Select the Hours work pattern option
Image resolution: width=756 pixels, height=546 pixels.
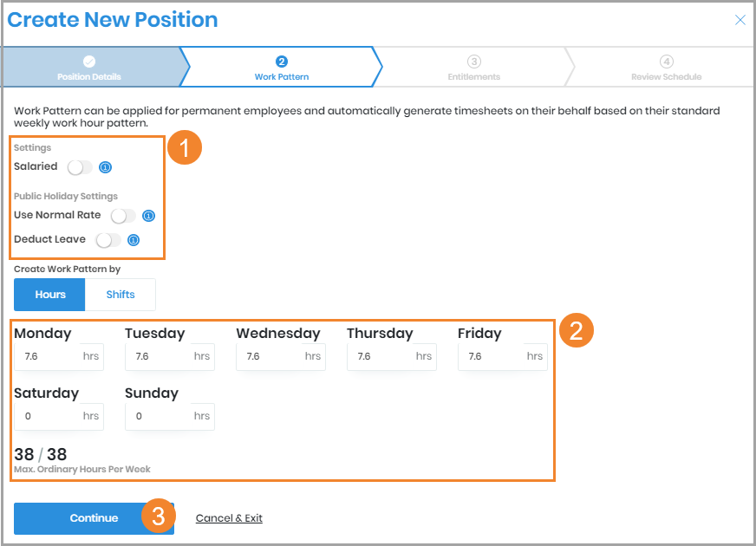(50, 295)
